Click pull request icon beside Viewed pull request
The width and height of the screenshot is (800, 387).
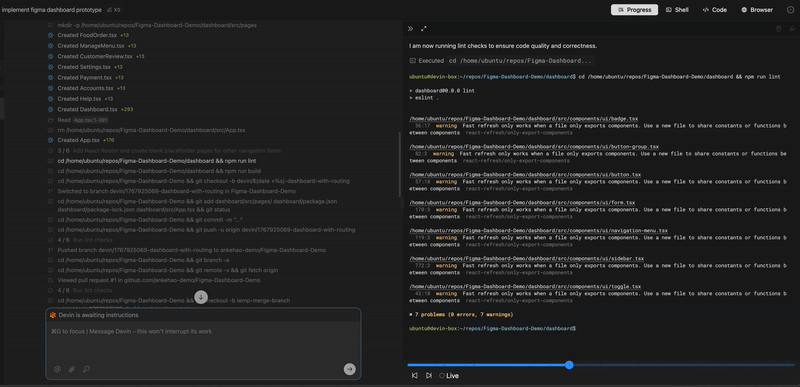click(50, 280)
